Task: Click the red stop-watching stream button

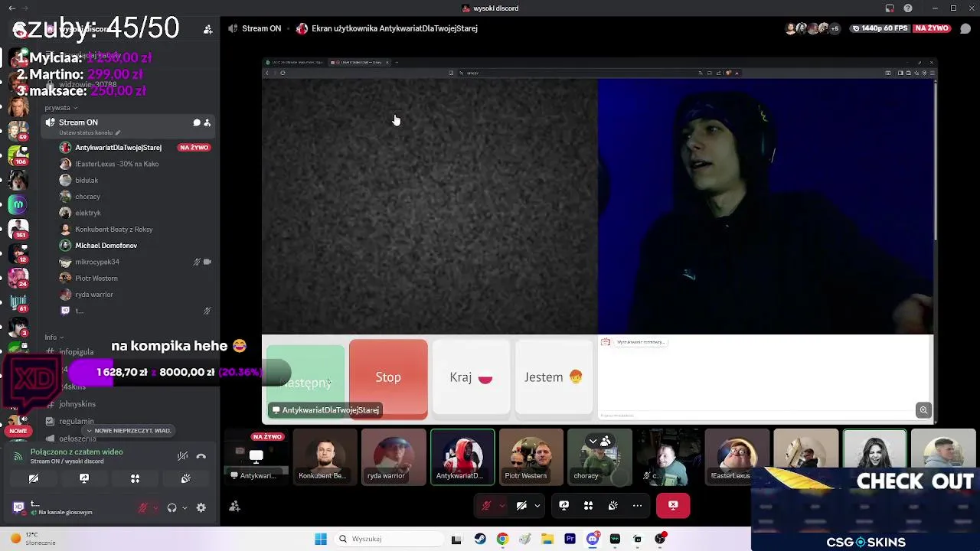Action: 673,505
